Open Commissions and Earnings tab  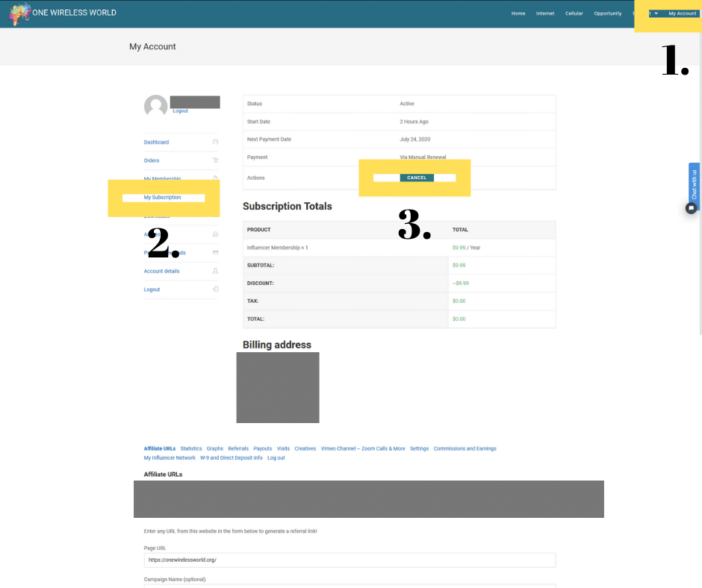(465, 448)
